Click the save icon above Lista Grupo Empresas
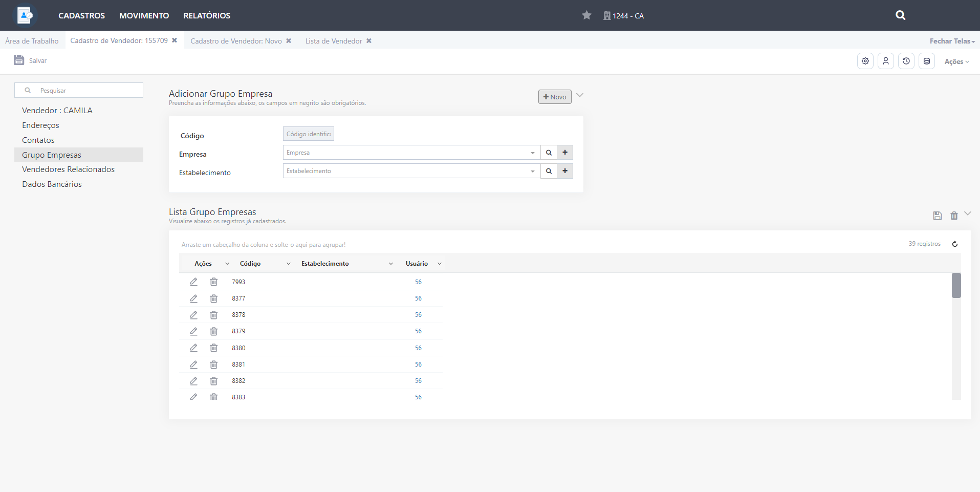The image size is (980, 492). 938,216
